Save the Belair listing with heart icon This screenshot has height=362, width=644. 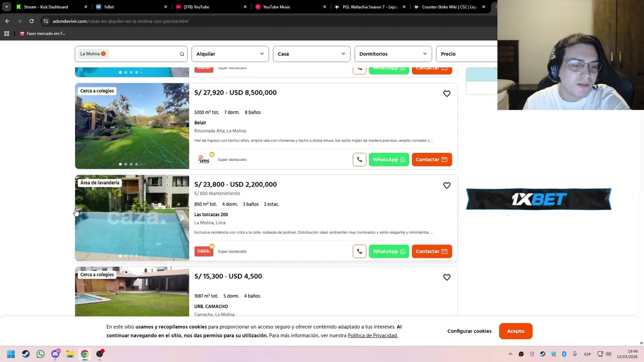click(x=447, y=94)
